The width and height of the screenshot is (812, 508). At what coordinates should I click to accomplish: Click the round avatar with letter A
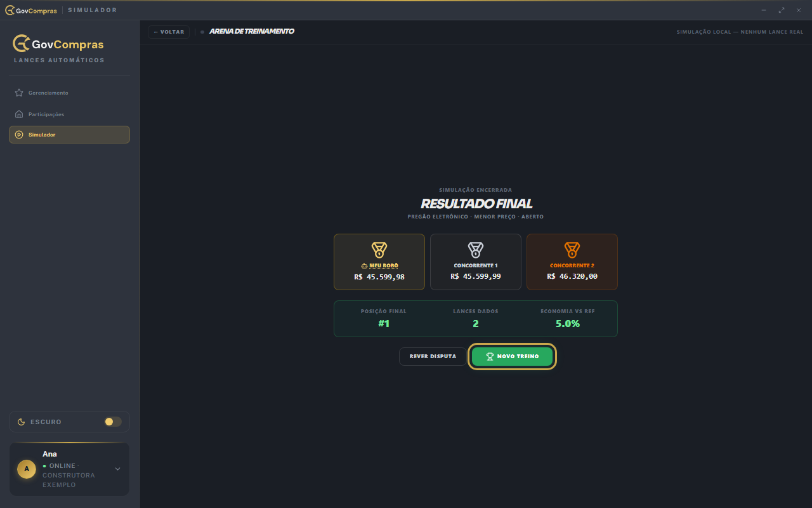coord(27,469)
